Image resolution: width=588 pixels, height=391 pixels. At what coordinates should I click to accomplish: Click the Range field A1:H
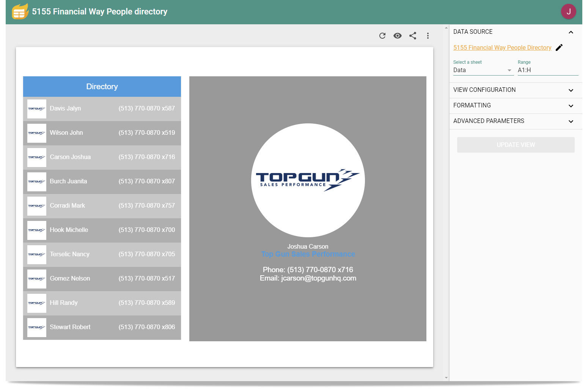click(548, 70)
